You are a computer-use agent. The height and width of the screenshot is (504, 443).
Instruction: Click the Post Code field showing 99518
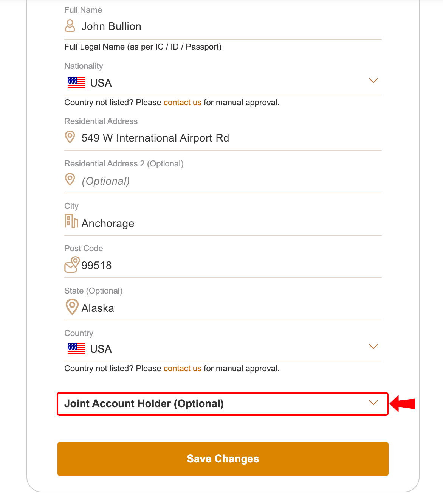(227, 266)
